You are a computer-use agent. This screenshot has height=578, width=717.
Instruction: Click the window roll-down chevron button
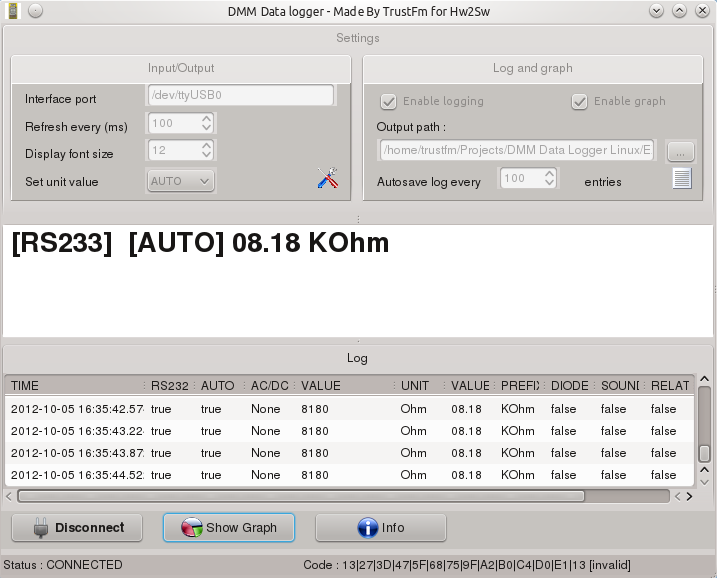pos(656,11)
